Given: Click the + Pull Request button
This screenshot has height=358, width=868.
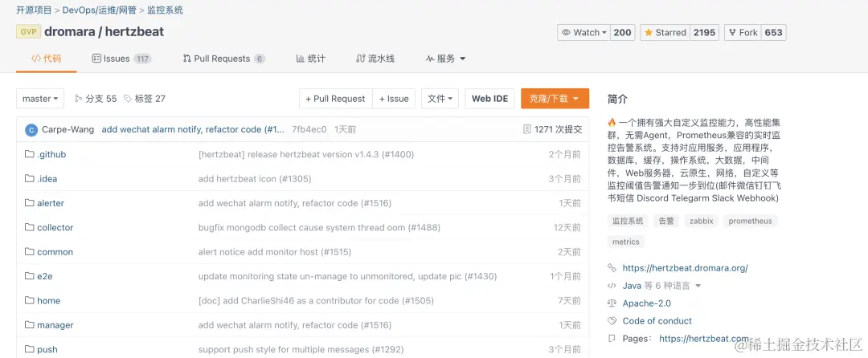Looking at the screenshot, I should click(335, 99).
